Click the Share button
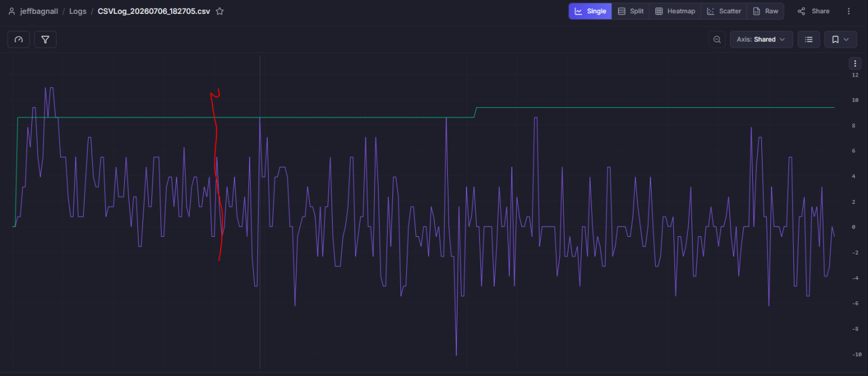The image size is (868, 376). pyautogui.click(x=813, y=11)
